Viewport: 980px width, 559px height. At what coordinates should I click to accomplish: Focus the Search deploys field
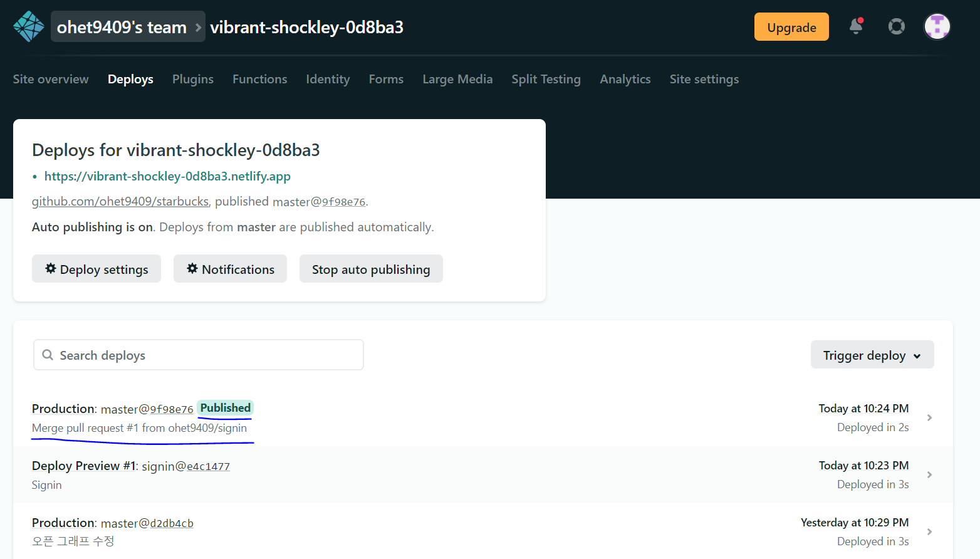coord(199,355)
